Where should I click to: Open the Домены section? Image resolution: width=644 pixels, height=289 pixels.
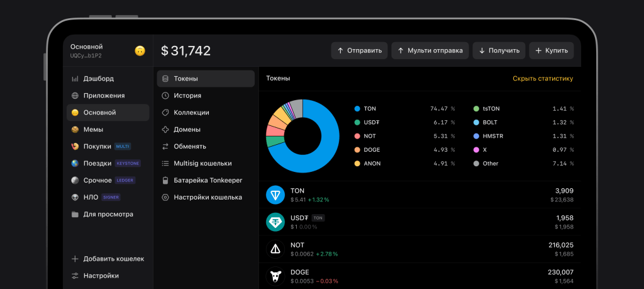click(206, 130)
